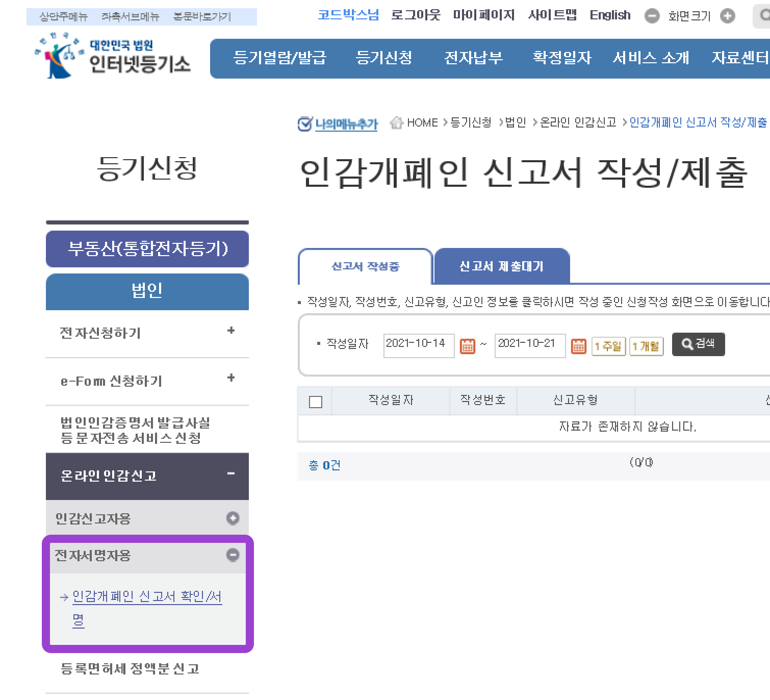770x700 pixels.
Task: Open calendar picker for the start date
Action: coord(469,346)
